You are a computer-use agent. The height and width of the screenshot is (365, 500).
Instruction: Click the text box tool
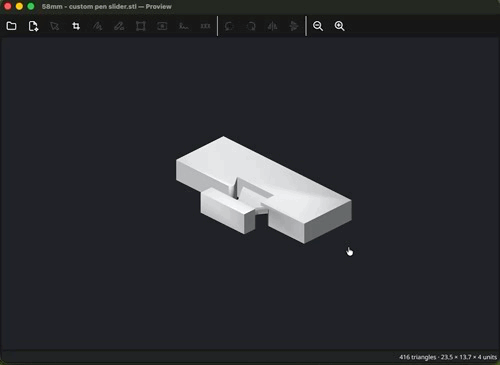(x=162, y=26)
